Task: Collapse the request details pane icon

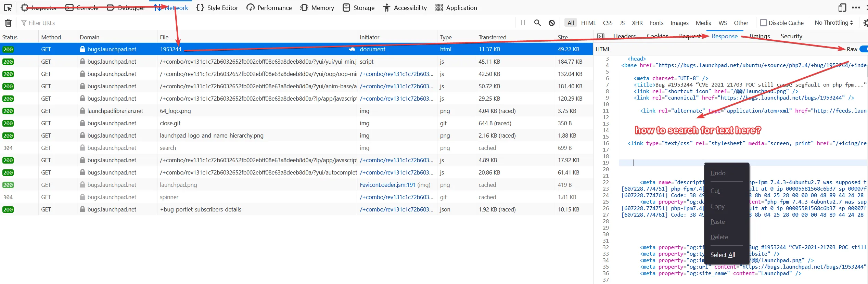Action: click(600, 36)
